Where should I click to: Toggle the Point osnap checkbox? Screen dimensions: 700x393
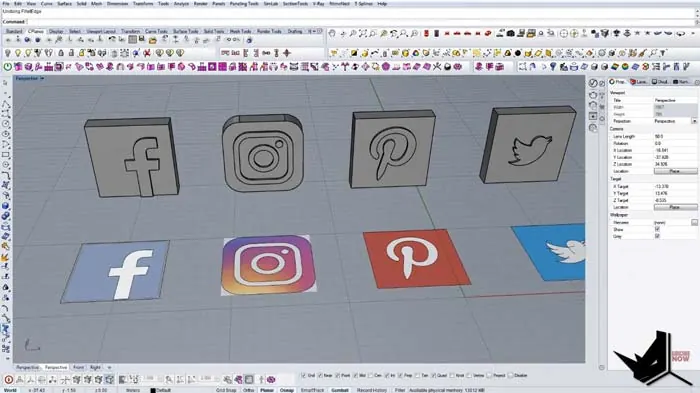pyautogui.click(x=338, y=376)
